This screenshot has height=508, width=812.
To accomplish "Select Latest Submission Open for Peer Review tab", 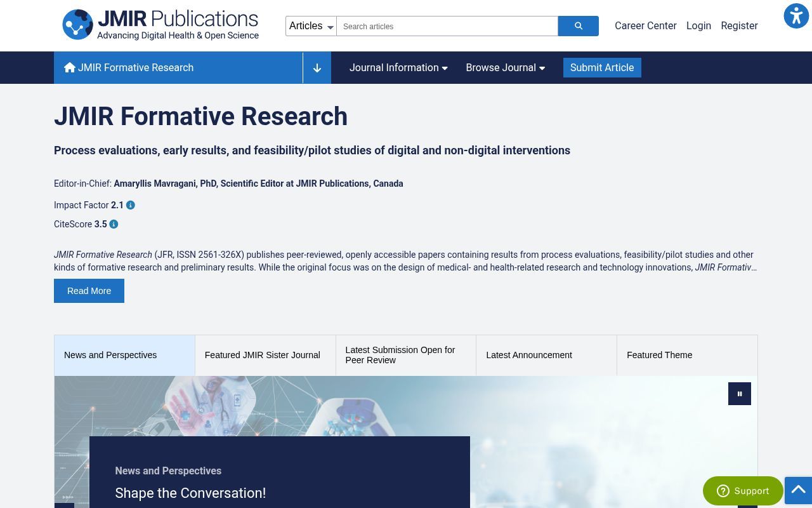I will (406, 355).
